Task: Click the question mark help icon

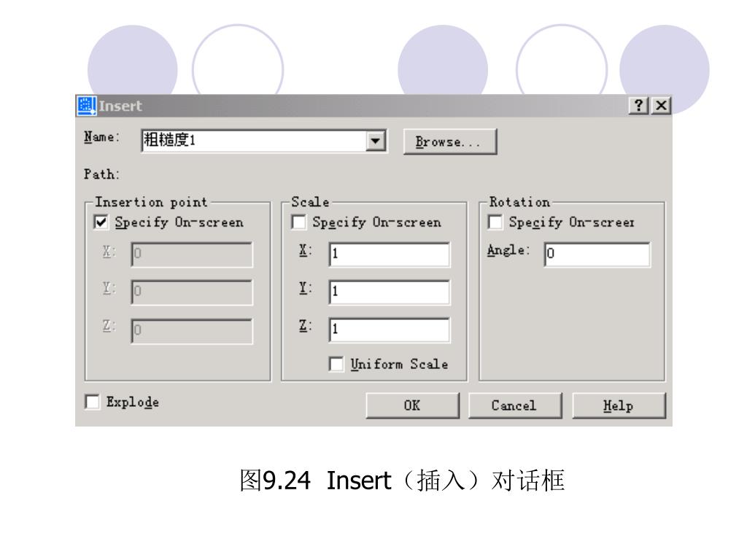Action: (638, 105)
